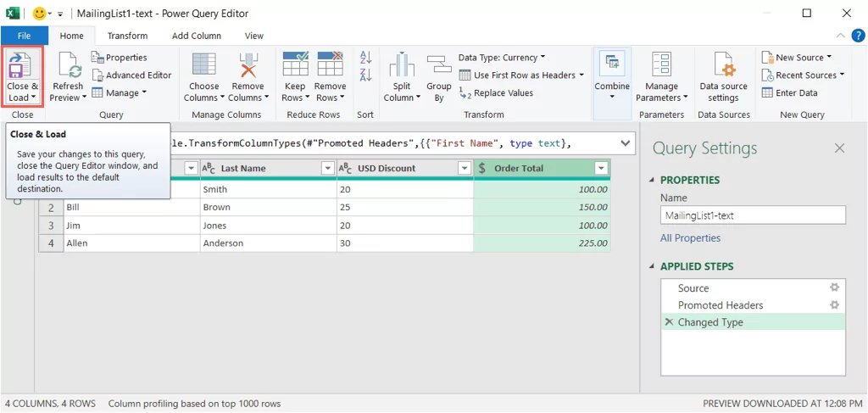Click the All Properties link
The width and height of the screenshot is (868, 413).
pos(690,238)
